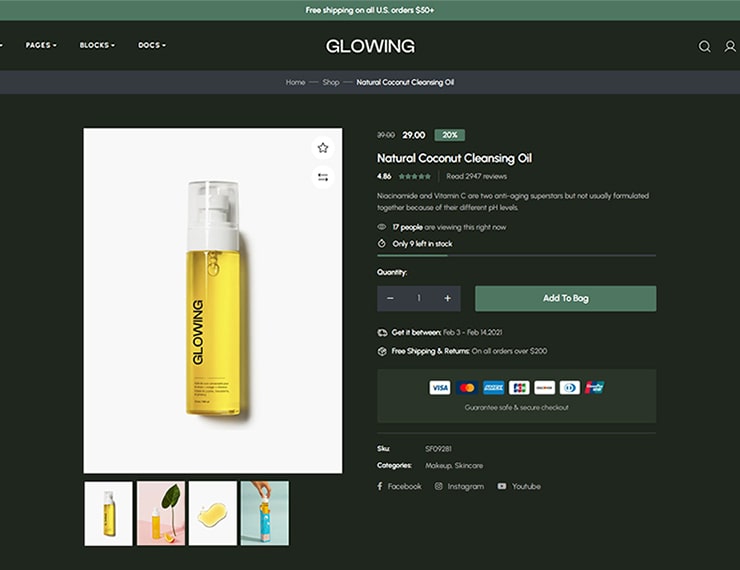Expand the Blocks dropdown menu
740x570 pixels.
97,45
